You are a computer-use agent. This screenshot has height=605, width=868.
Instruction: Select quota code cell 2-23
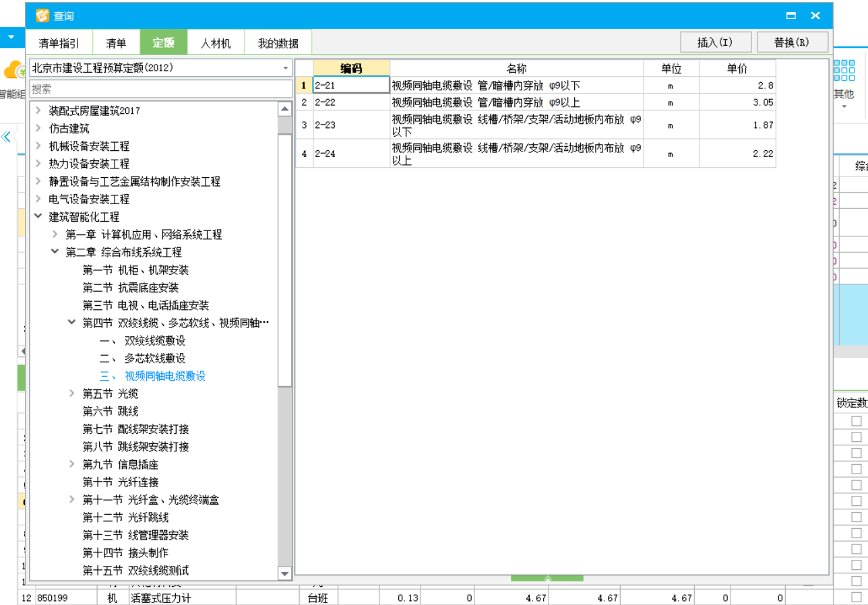pyautogui.click(x=351, y=125)
